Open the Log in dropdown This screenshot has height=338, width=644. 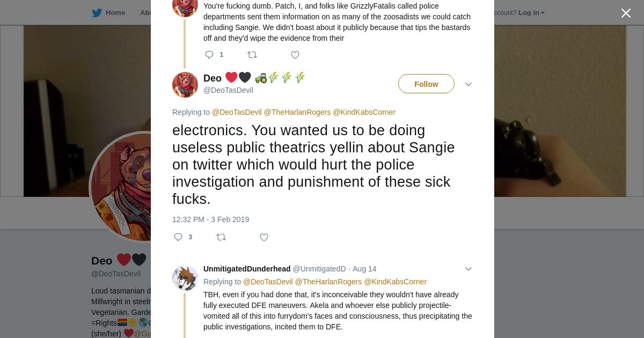[x=531, y=13]
